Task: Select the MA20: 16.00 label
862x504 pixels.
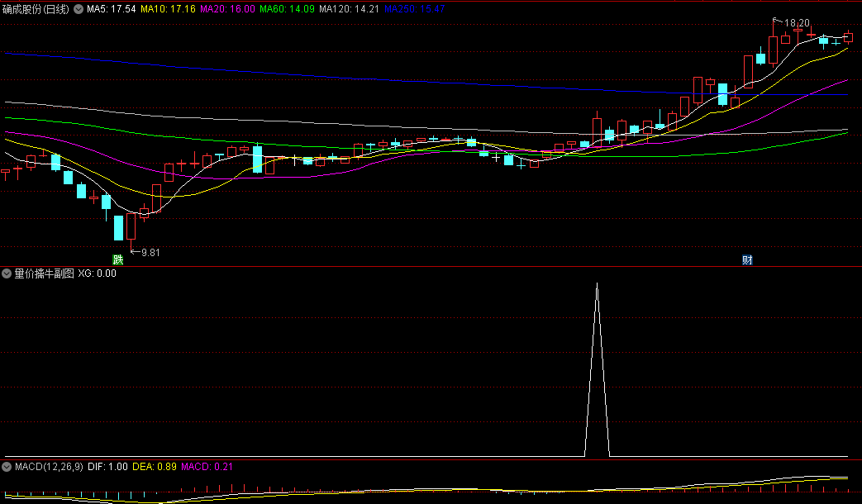Action: pos(227,9)
